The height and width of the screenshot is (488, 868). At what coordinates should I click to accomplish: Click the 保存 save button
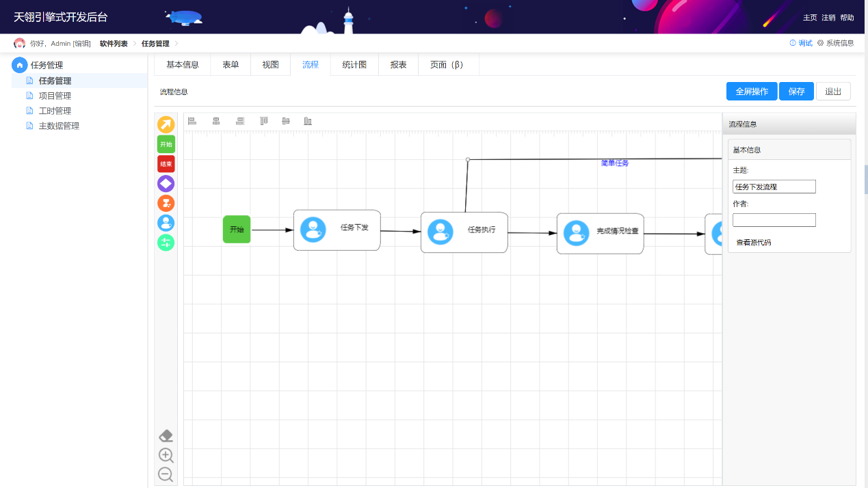tap(796, 92)
